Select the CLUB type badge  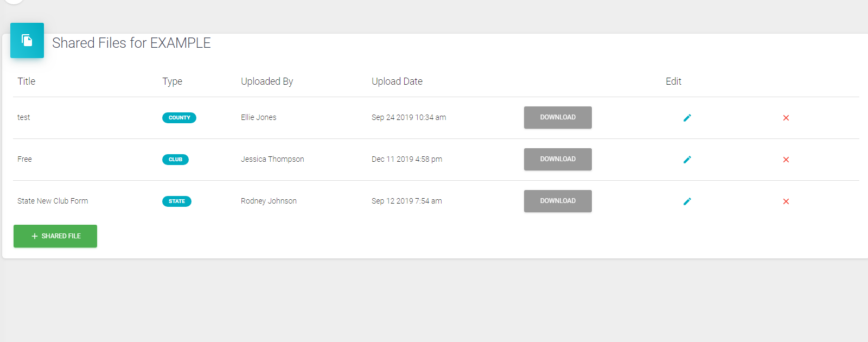coord(175,160)
